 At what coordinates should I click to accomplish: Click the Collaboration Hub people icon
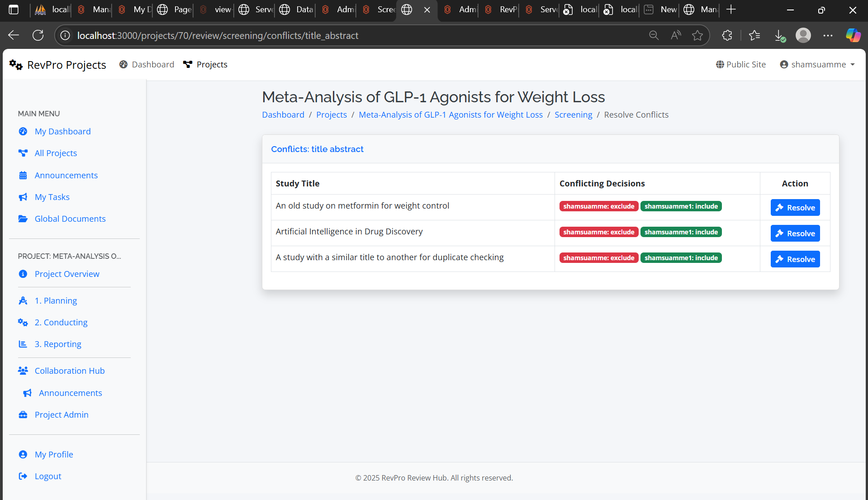tap(23, 371)
